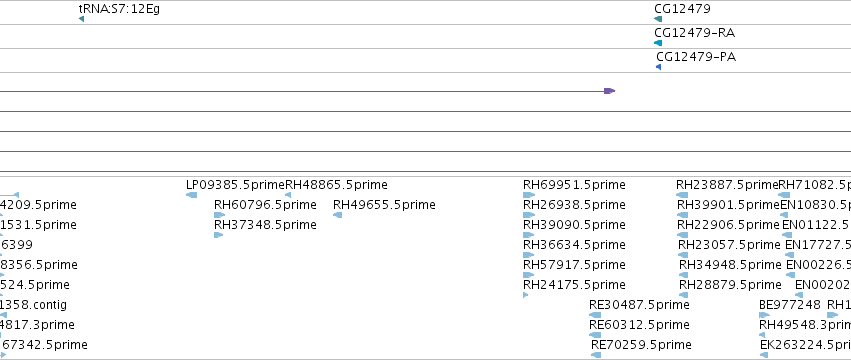This screenshot has height=360, width=851.
Task: Open the CG12479-RA transcript label
Action: [695, 33]
